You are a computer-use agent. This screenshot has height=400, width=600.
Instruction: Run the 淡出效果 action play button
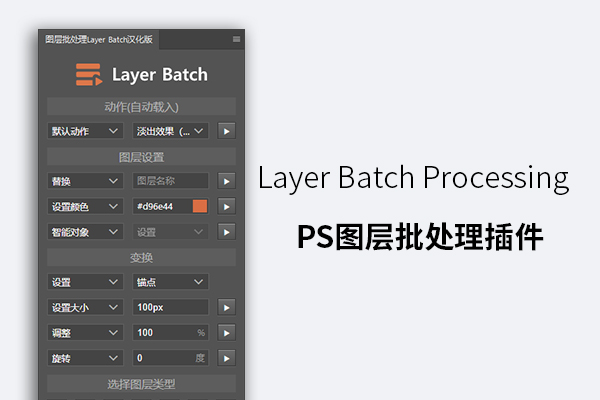point(226,131)
